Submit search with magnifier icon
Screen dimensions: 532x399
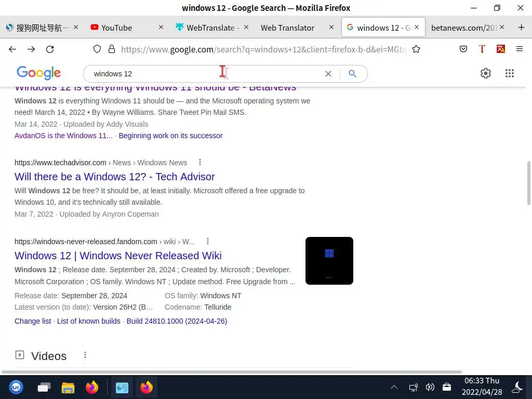tap(353, 74)
